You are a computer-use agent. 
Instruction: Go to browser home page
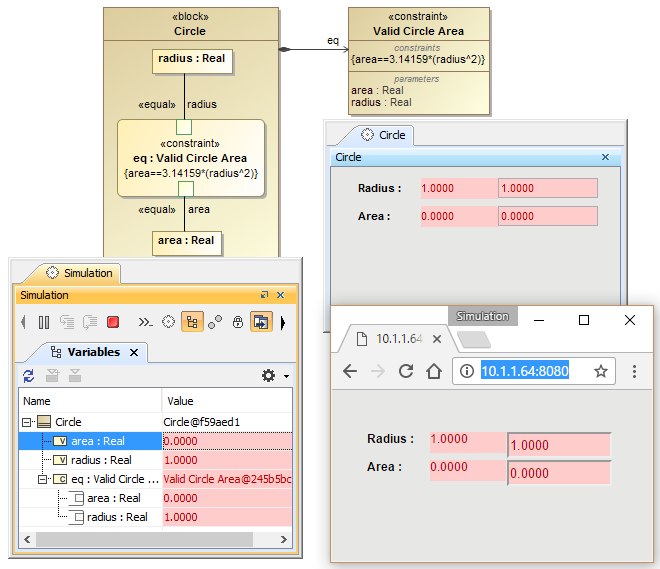pos(434,371)
